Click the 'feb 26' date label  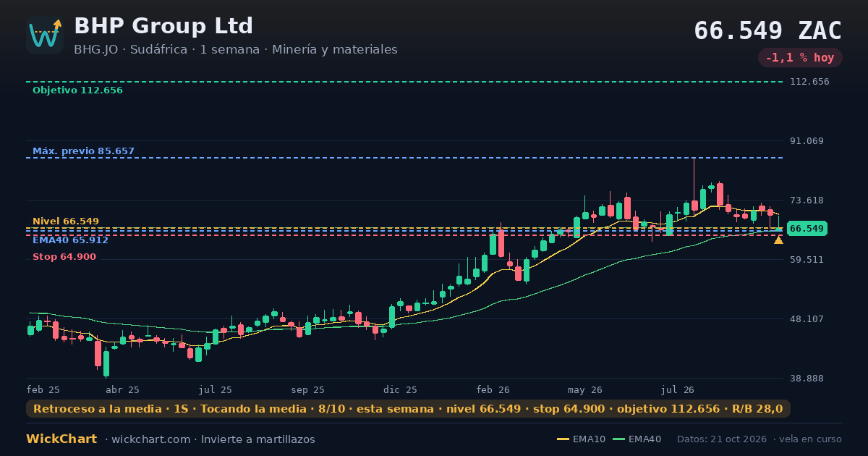[493, 390]
